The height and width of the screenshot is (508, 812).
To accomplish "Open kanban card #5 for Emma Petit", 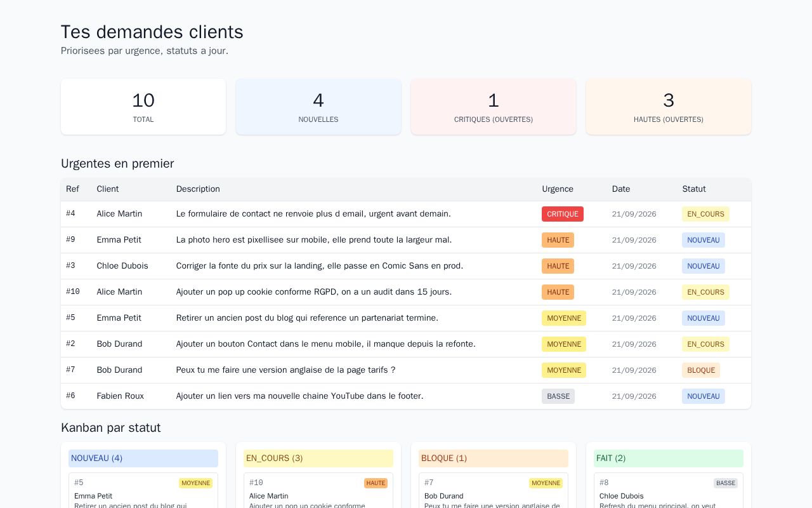I will click(143, 491).
